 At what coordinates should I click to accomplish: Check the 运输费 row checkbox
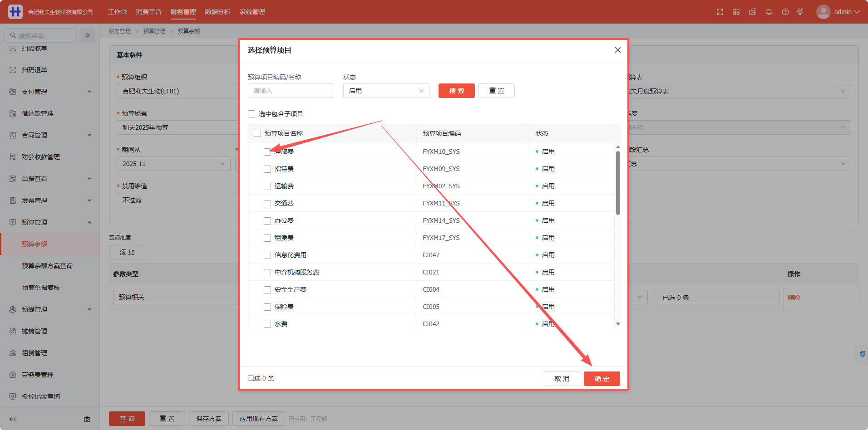267,186
